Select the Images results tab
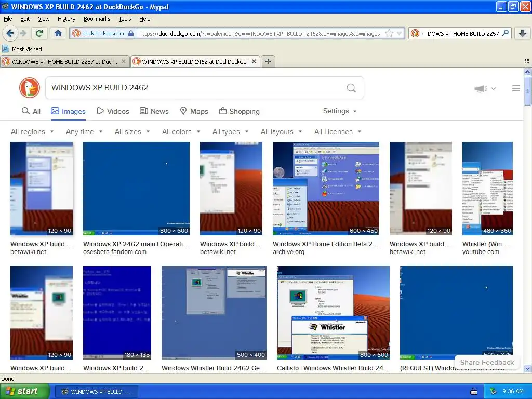The image size is (532, 399). pyautogui.click(x=68, y=111)
